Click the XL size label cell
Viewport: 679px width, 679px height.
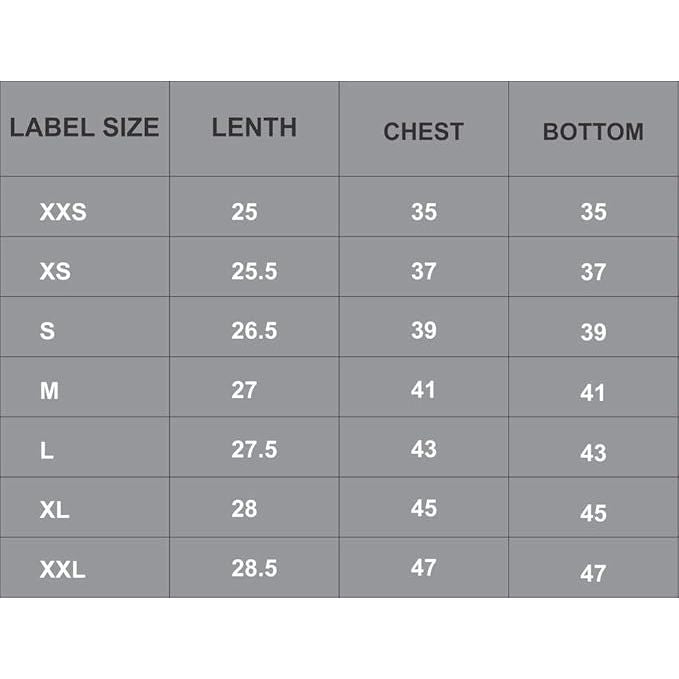(55, 510)
